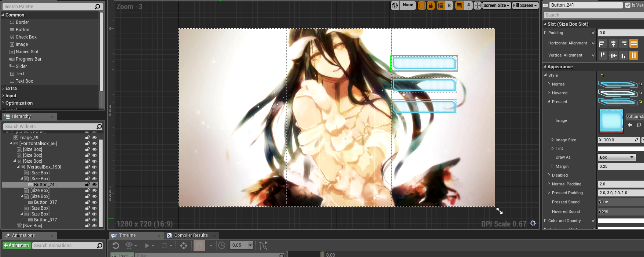
Task: Select the layout transform mode icon
Action: click(440, 6)
